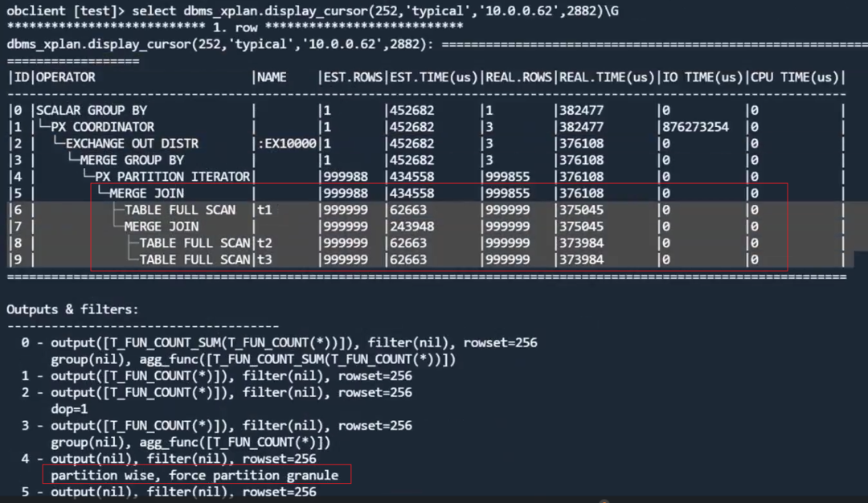Click 'group(nil), agg_func([T_FUN_COUNT(*)])' line

(x=190, y=443)
